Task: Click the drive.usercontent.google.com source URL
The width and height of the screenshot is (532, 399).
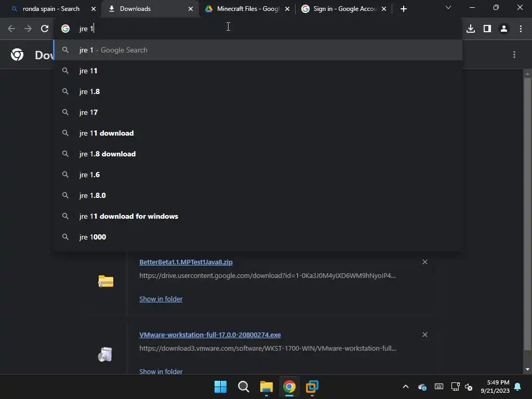Action: (x=268, y=275)
